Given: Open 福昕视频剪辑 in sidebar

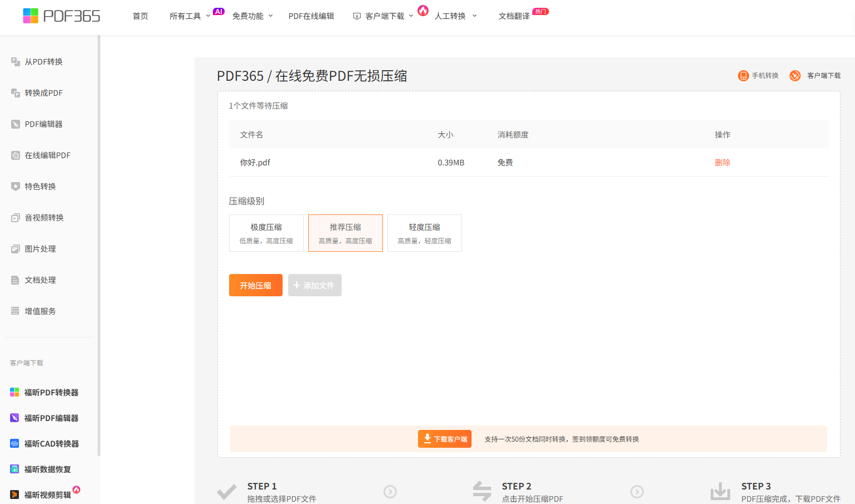Looking at the screenshot, I should [47, 495].
